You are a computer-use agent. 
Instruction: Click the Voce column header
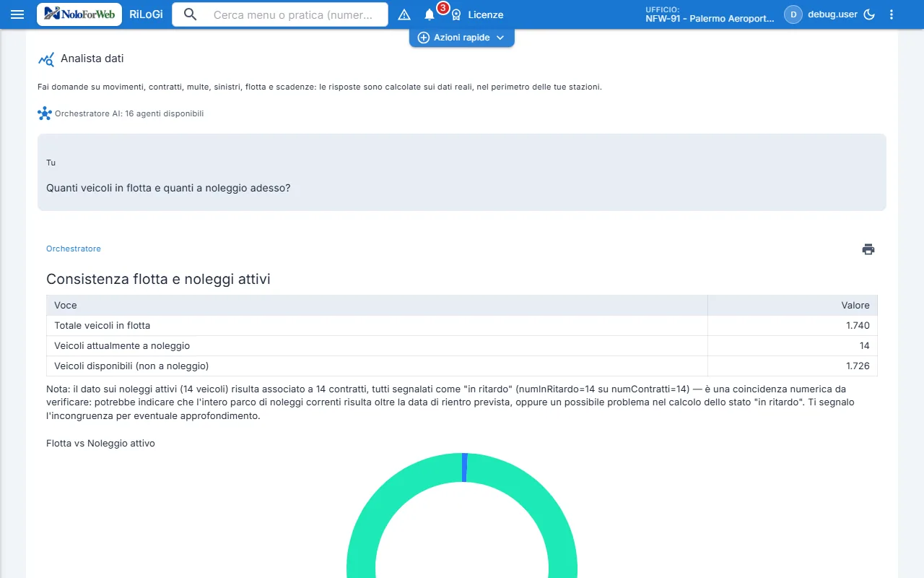point(377,306)
